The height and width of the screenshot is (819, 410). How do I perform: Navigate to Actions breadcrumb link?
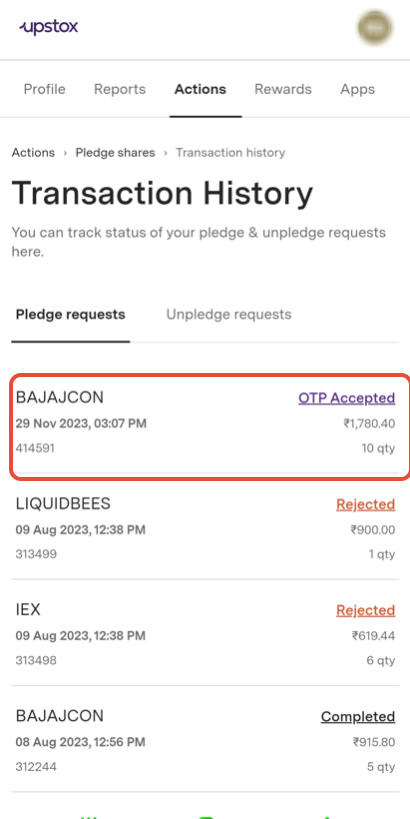(33, 153)
